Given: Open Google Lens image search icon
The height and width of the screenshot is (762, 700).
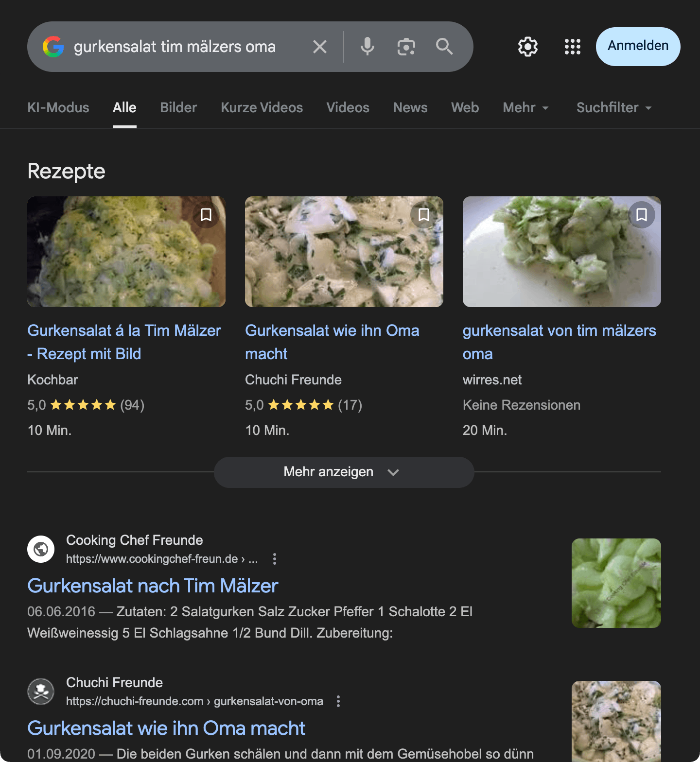Looking at the screenshot, I should [406, 47].
